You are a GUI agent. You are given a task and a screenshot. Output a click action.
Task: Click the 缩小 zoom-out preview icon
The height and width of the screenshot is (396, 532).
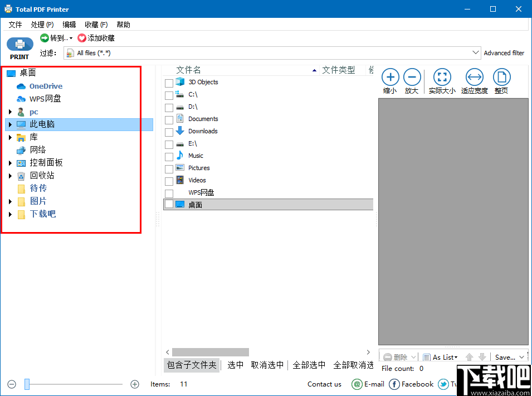coord(390,78)
